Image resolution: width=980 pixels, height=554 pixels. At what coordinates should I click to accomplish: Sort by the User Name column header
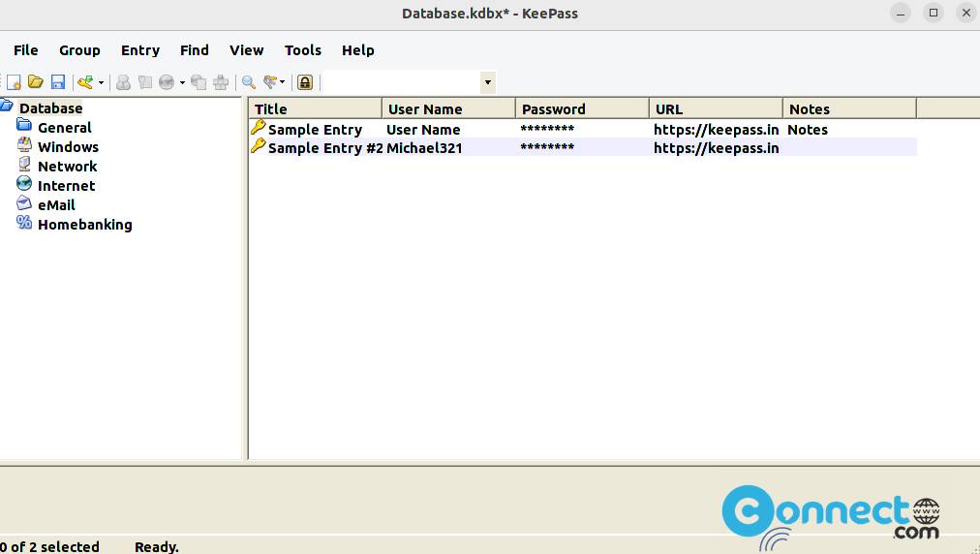[x=448, y=108]
